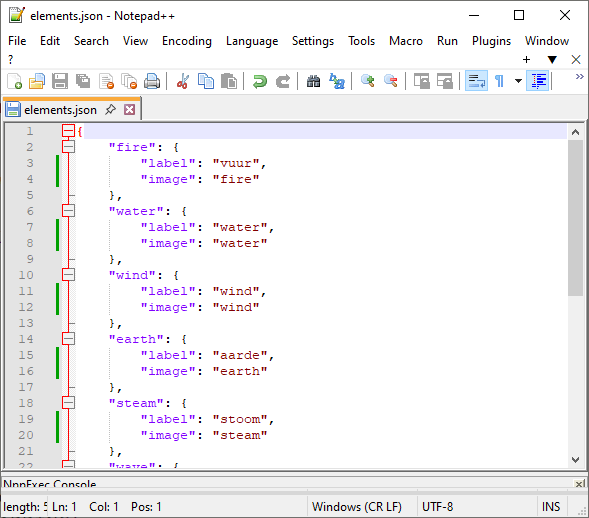
Task: Create a new document via toolbar icon
Action: (x=14, y=81)
